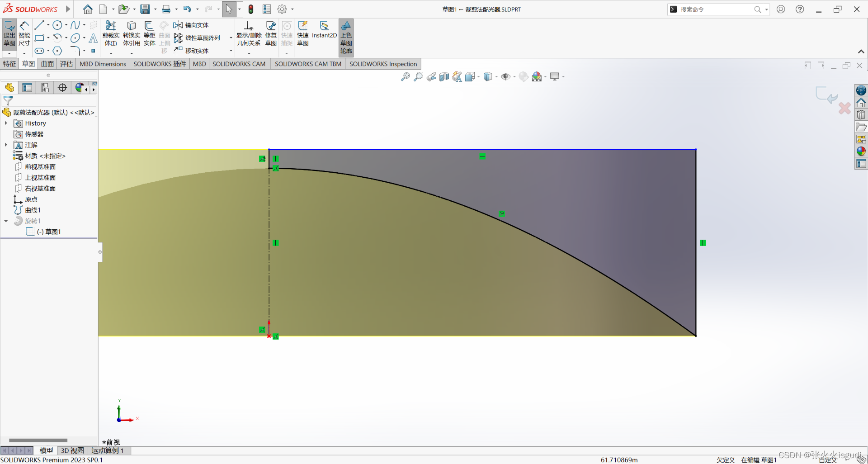Open Display Style dropdown arrow

[496, 76]
